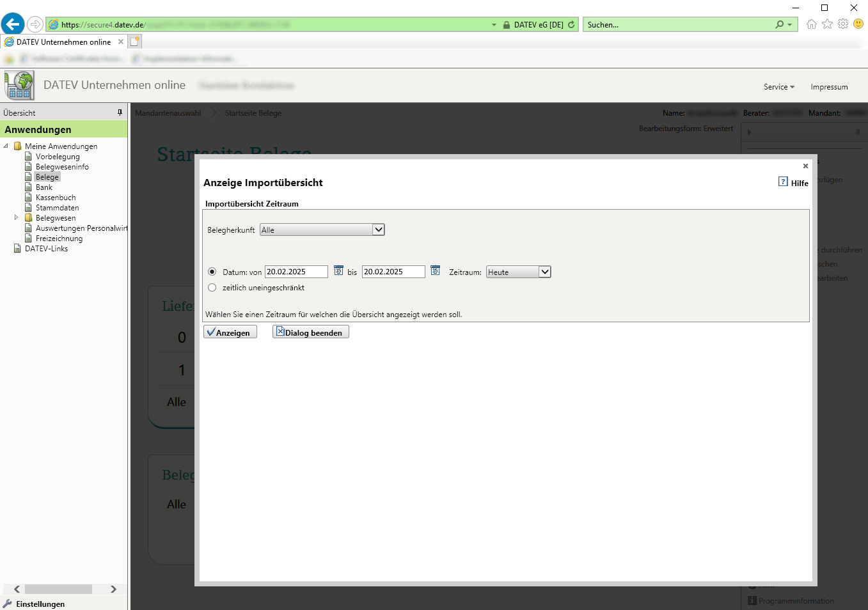Screen dimensions: 868x610
Task: Click the Startseite Belege breadcrumb
Action: click(253, 113)
